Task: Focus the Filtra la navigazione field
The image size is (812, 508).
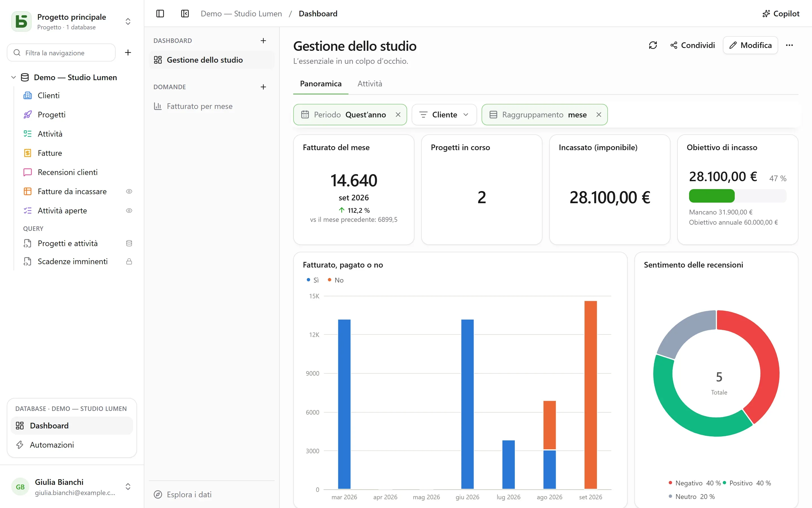Action: [x=61, y=52]
